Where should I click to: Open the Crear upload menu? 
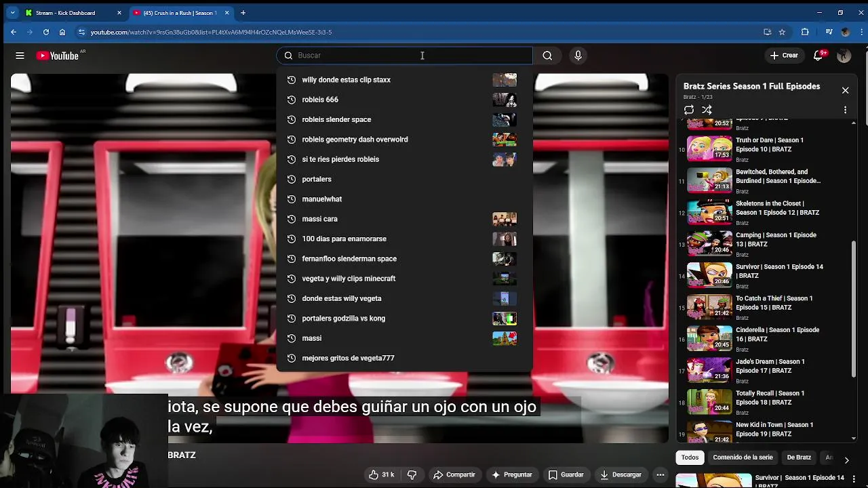click(x=785, y=56)
